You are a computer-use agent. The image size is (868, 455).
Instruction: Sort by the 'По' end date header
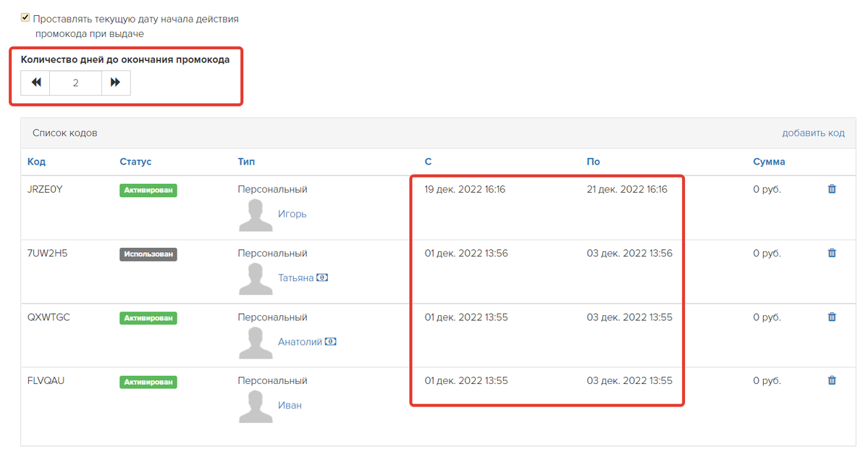[594, 162]
